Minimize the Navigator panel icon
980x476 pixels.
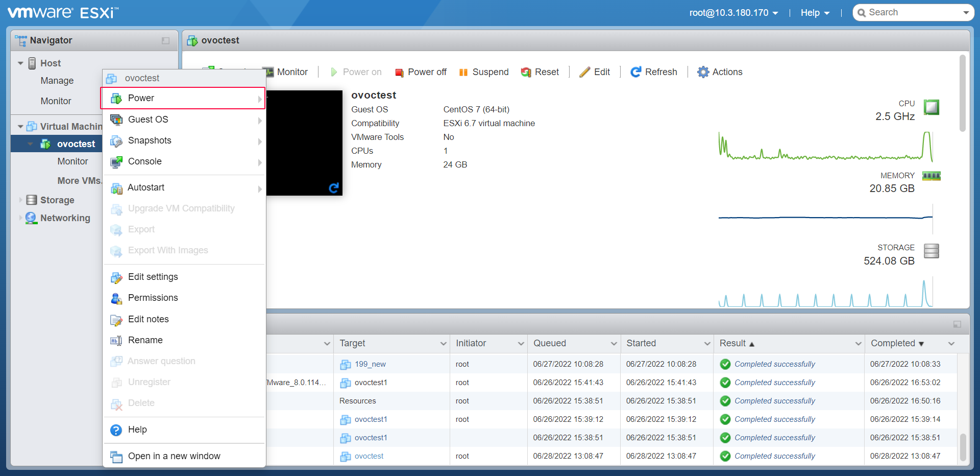[x=165, y=41]
